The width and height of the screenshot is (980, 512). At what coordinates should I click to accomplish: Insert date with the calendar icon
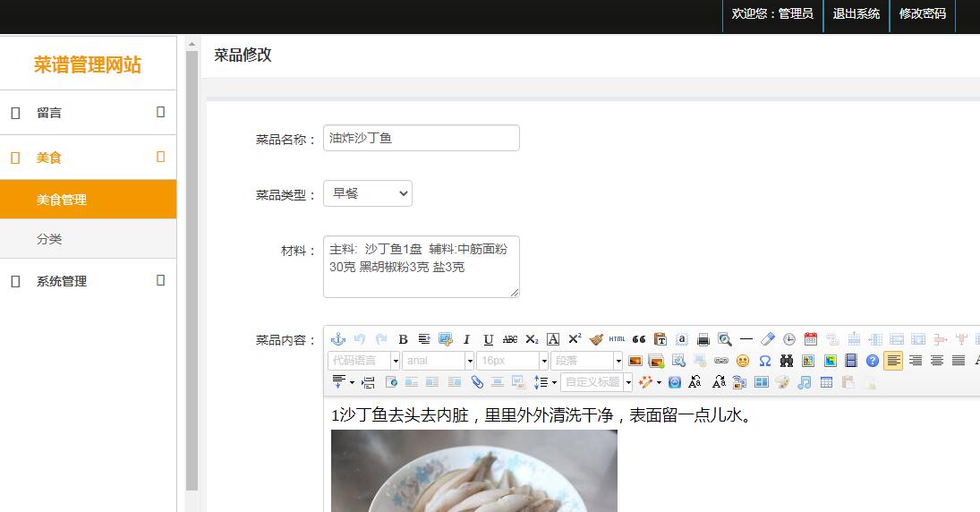pyautogui.click(x=811, y=339)
